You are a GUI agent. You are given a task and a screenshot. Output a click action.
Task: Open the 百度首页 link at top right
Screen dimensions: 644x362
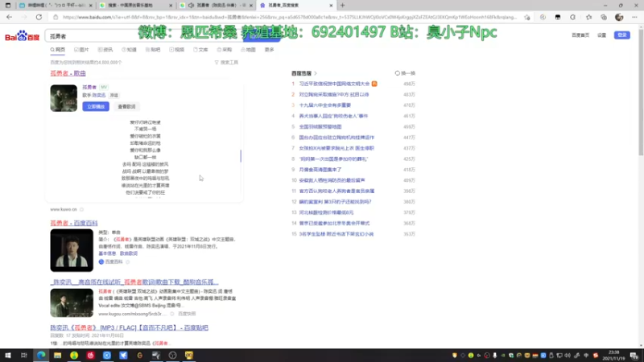coord(580,35)
